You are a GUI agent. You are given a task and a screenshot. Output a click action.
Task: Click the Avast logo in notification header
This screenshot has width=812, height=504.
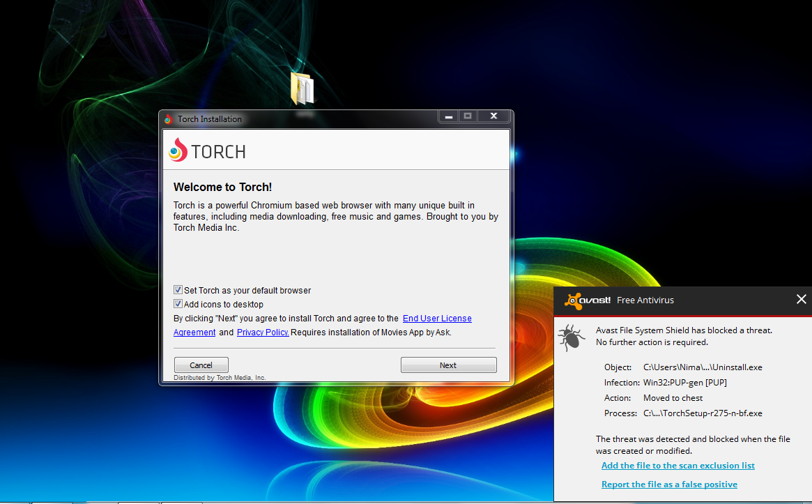[588, 300]
